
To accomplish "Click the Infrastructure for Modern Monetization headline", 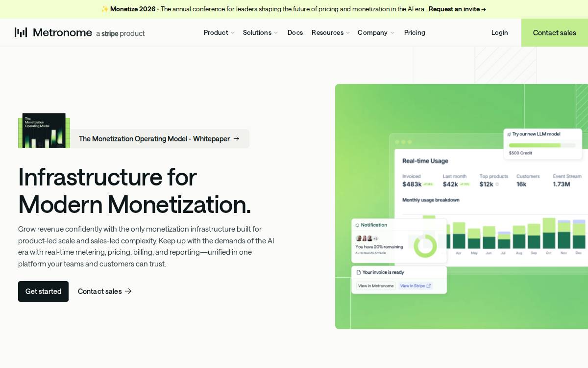I will 134,190.
